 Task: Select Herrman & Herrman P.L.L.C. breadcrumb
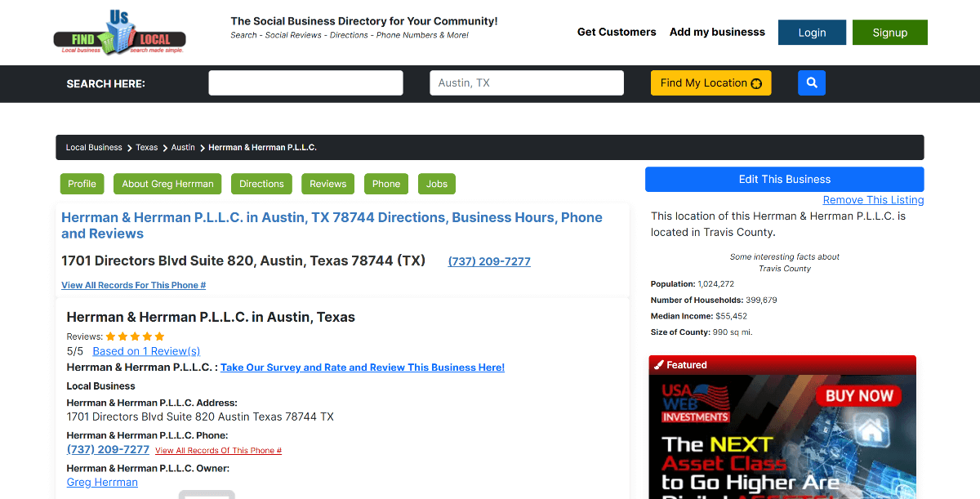pos(262,148)
